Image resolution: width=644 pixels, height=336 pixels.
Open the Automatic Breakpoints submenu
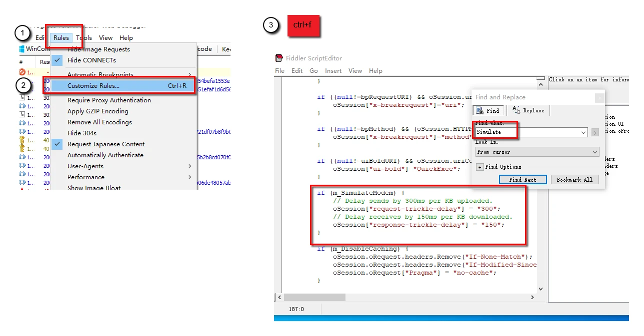coord(124,75)
